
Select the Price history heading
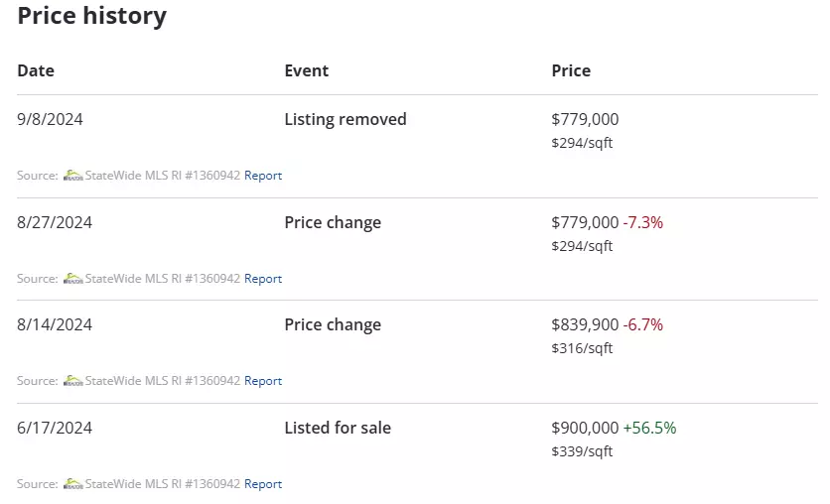(92, 15)
